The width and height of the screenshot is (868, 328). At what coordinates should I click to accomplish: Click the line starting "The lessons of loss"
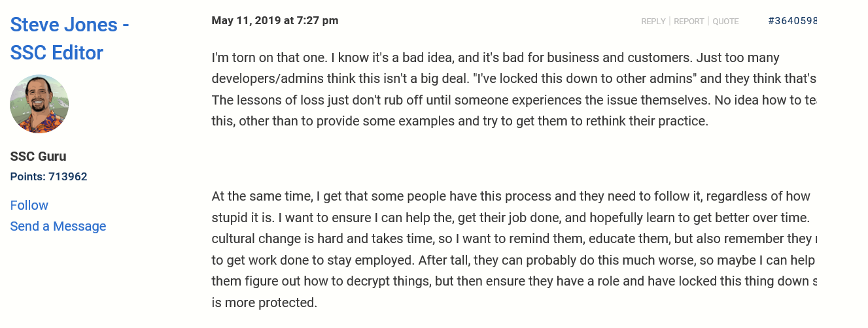513,100
